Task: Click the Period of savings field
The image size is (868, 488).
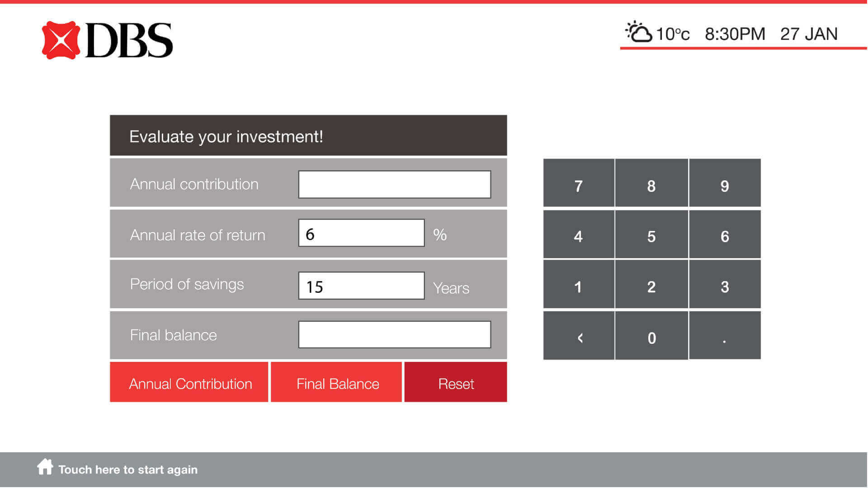Action: (x=361, y=286)
